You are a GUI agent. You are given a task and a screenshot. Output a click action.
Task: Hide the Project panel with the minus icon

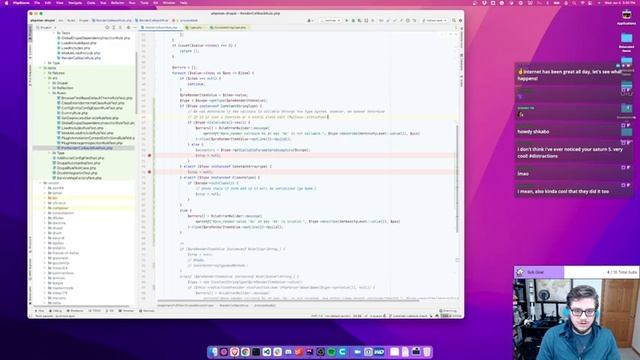pos(135,27)
